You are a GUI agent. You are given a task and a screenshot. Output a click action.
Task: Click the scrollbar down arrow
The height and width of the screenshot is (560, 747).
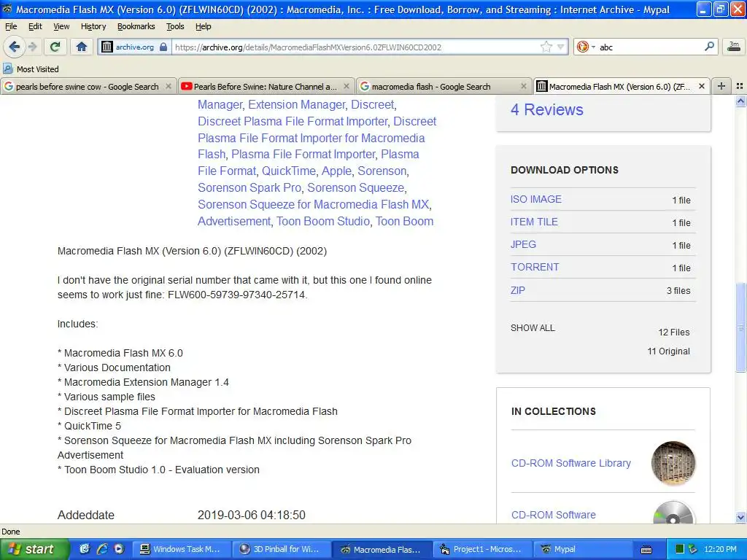pos(740,518)
